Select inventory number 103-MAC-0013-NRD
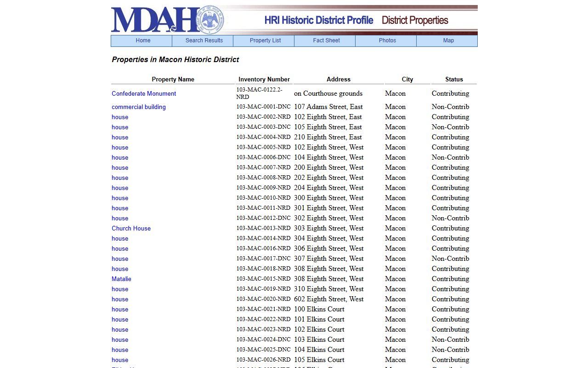The height and width of the screenshot is (368, 588). pyautogui.click(x=264, y=228)
